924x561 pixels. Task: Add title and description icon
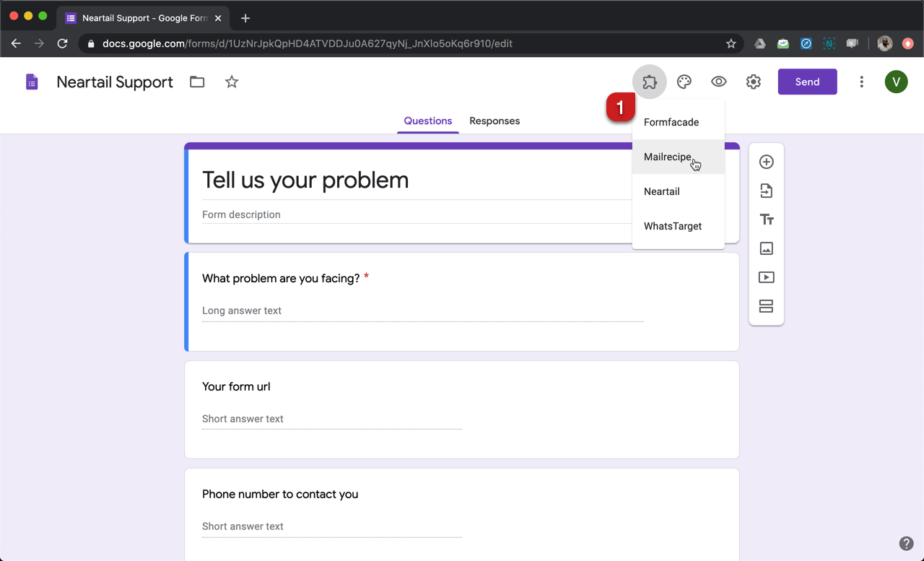click(766, 219)
